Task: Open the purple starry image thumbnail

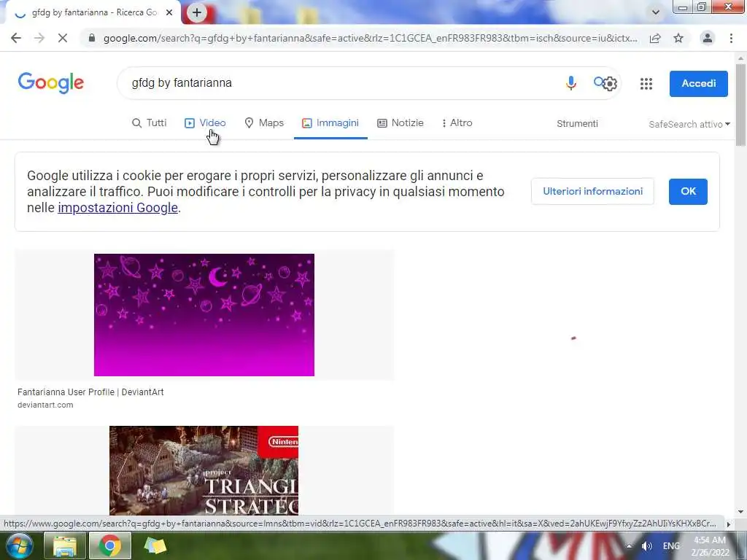Action: 204,315
